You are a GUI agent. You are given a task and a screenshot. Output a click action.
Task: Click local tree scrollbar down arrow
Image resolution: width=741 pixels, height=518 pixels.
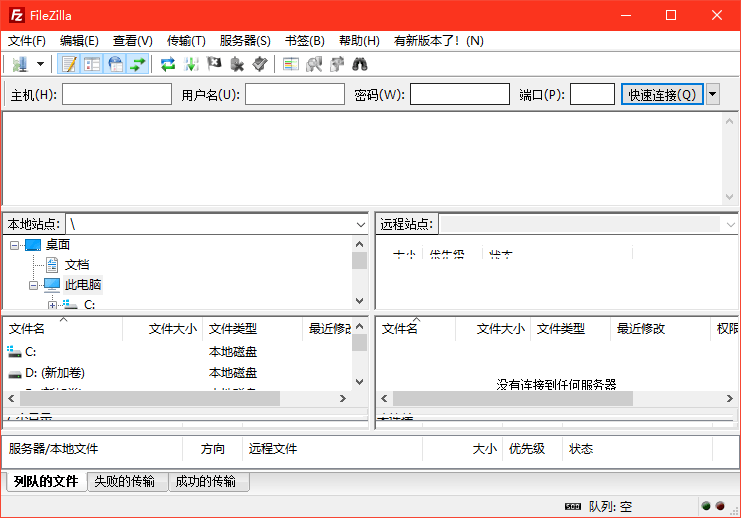360,301
